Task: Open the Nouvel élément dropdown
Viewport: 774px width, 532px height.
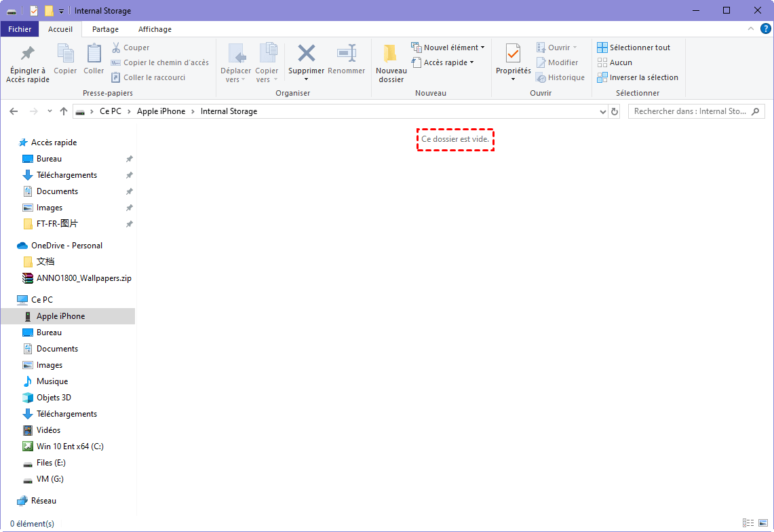Action: coord(449,47)
